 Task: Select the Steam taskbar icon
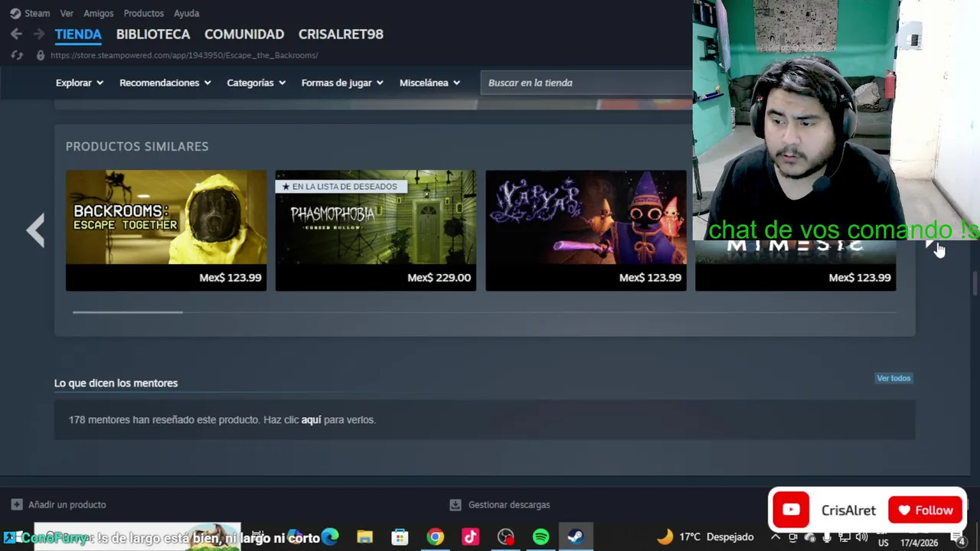pyautogui.click(x=576, y=537)
